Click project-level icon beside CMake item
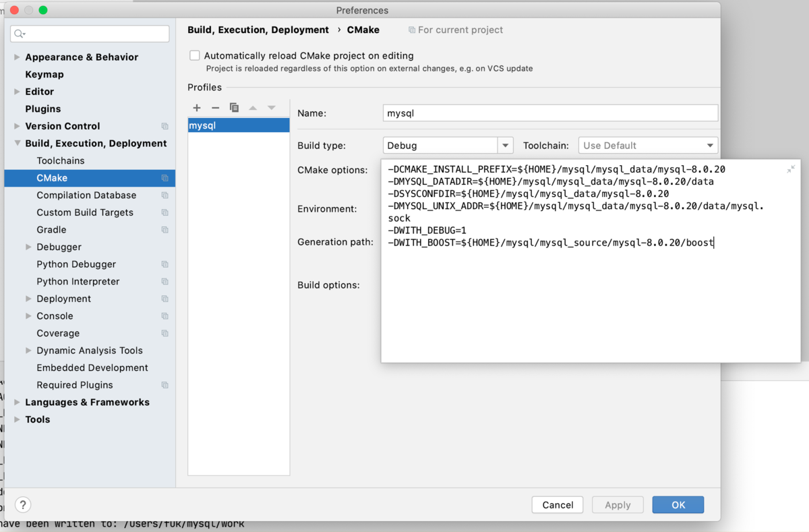 tap(164, 178)
